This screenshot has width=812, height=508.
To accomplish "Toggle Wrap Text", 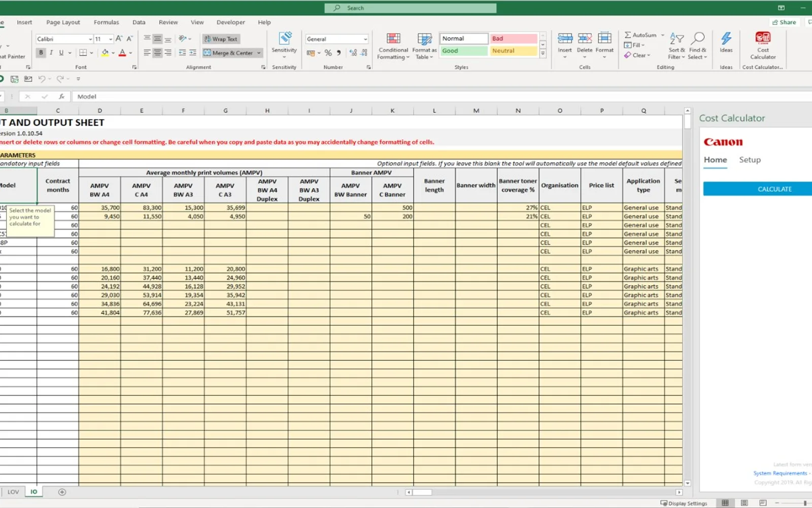I will [221, 39].
